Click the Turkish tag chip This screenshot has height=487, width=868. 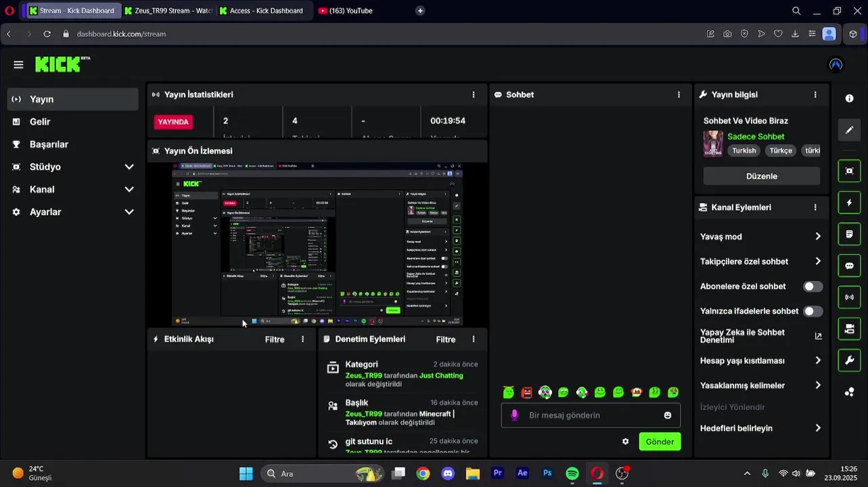point(744,151)
